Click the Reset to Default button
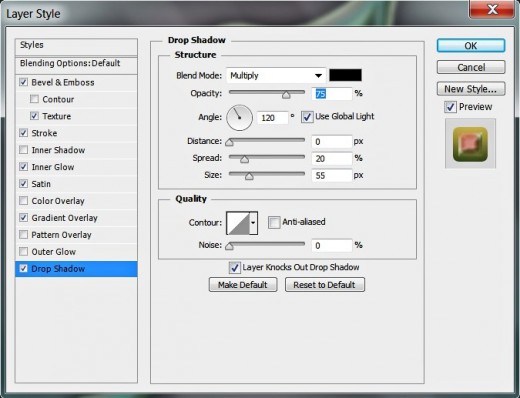520x398 pixels. [x=325, y=285]
